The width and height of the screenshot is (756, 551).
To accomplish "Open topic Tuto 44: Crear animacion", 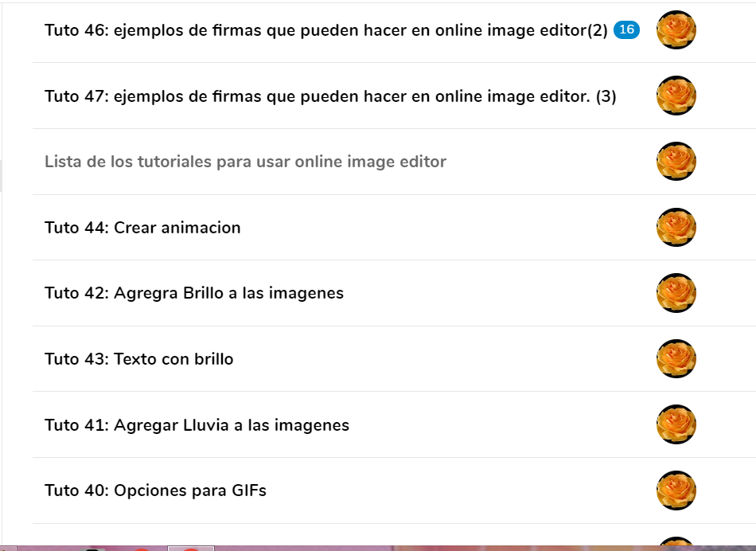I will click(142, 228).
